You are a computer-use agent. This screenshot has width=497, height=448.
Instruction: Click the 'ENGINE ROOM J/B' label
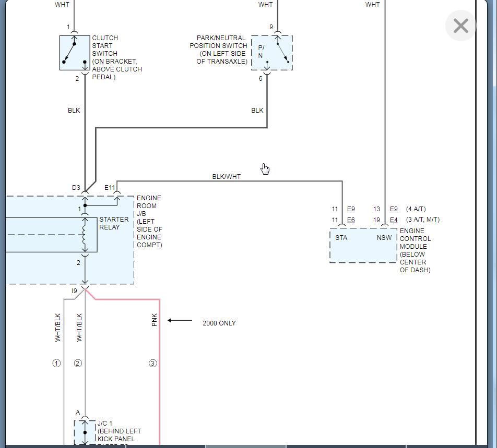149,206
